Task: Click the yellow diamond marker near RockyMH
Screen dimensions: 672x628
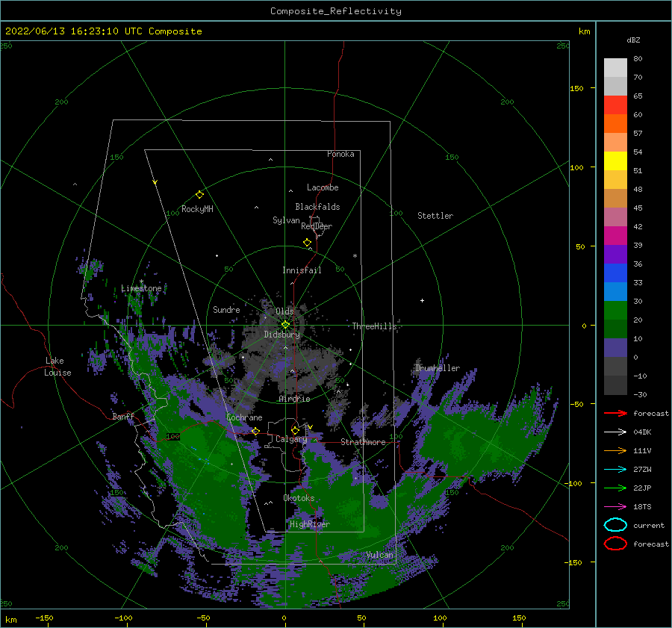Action: click(199, 195)
